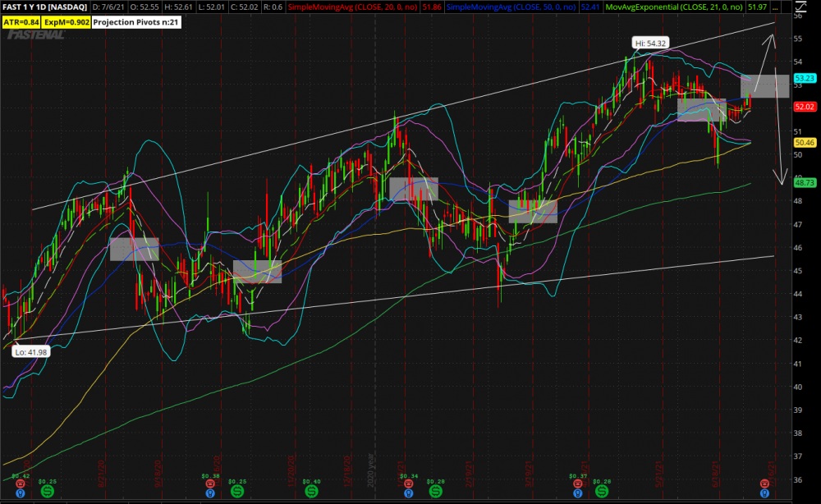This screenshot has height=504, width=821.
Task: Click the green dividend icon labeled $0.40
Action: [x=312, y=490]
